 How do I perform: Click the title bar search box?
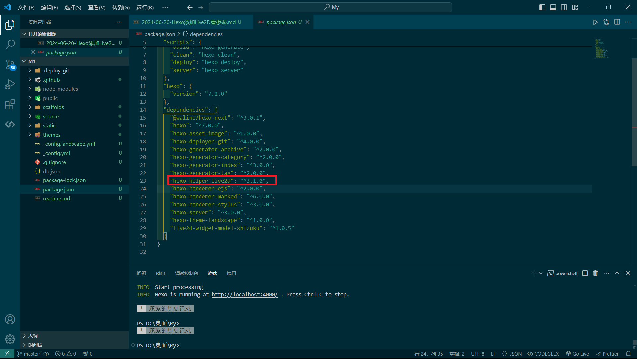tap(331, 7)
